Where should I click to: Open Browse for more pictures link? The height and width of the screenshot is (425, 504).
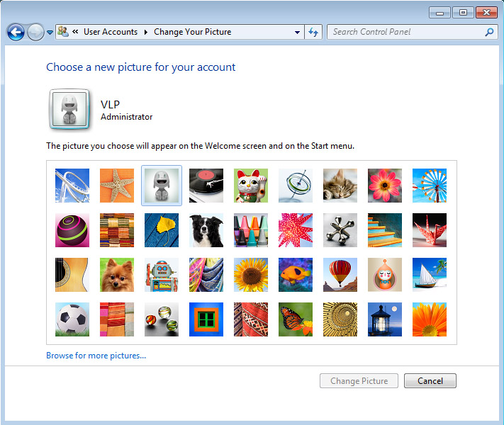tap(96, 356)
